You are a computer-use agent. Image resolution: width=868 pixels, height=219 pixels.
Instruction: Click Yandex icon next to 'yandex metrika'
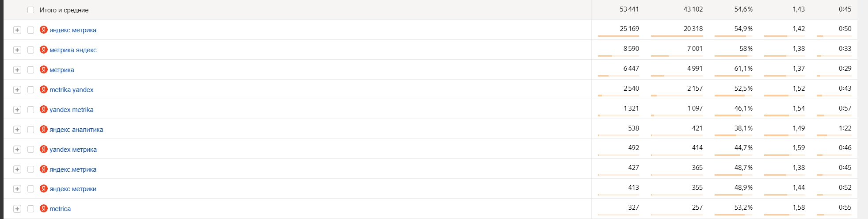coord(44,109)
